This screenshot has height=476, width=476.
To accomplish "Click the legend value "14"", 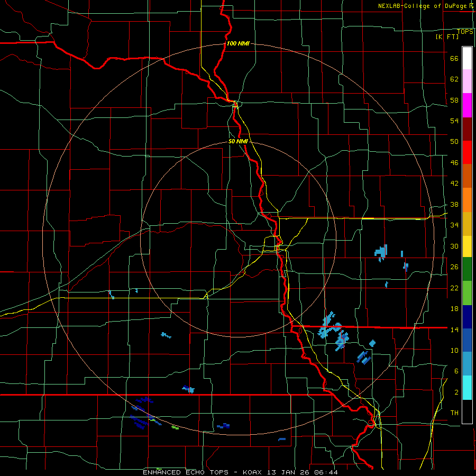I will [454, 329].
